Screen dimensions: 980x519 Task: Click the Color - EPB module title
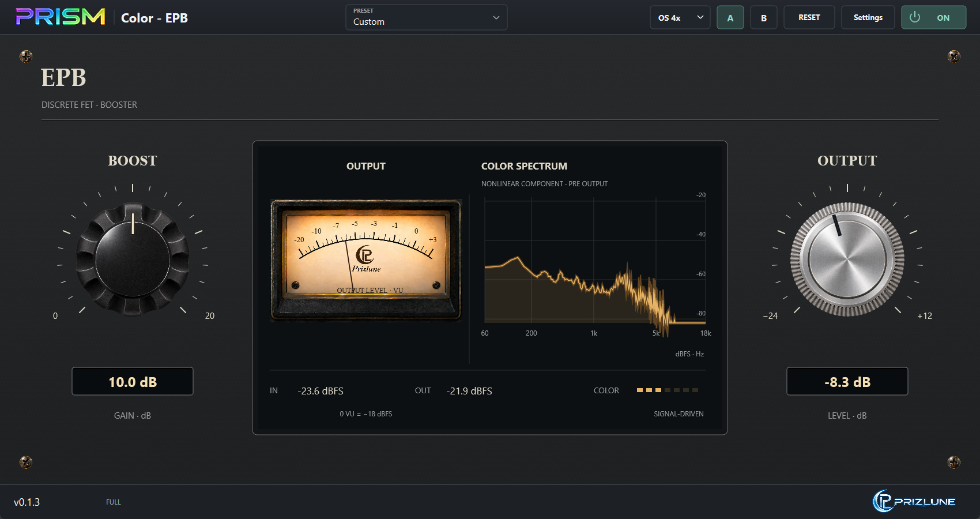click(x=154, y=18)
